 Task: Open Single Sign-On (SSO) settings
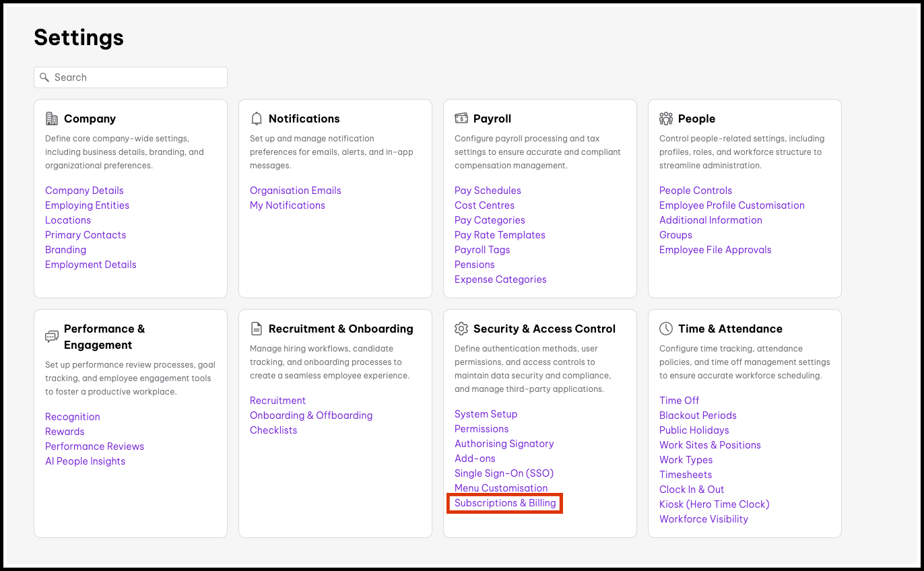pos(504,473)
